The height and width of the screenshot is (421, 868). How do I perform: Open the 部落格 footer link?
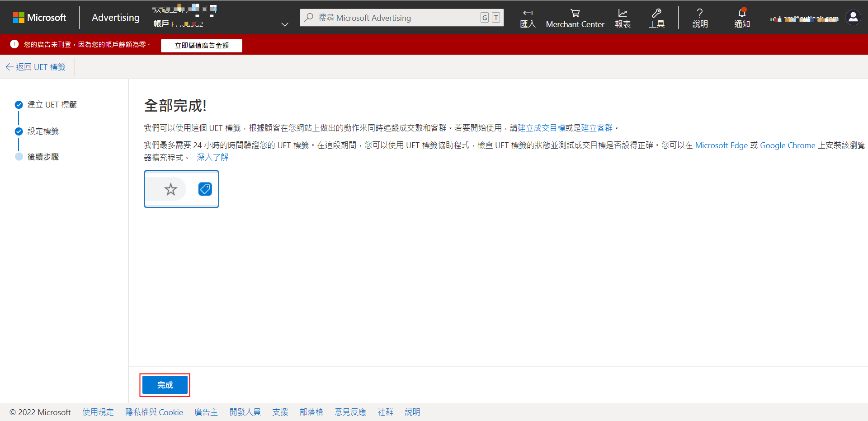311,412
